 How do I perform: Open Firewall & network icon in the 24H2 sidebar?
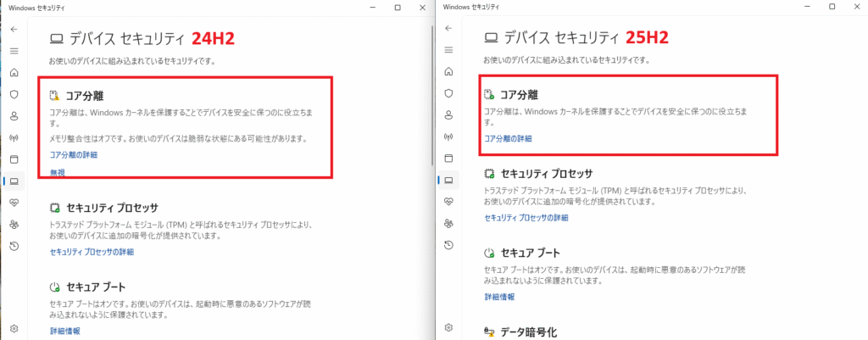[x=14, y=137]
